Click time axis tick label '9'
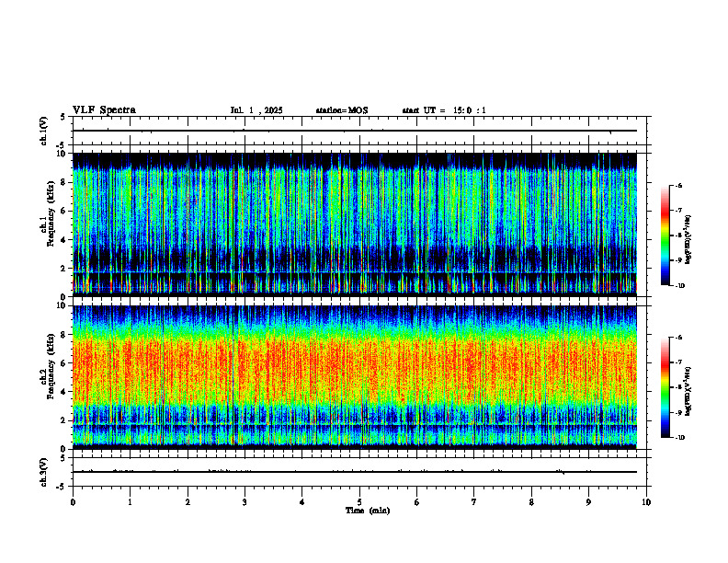 588,502
